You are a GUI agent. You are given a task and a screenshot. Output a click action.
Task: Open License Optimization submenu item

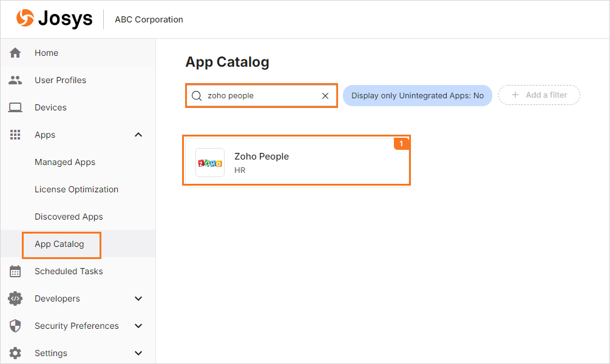76,189
